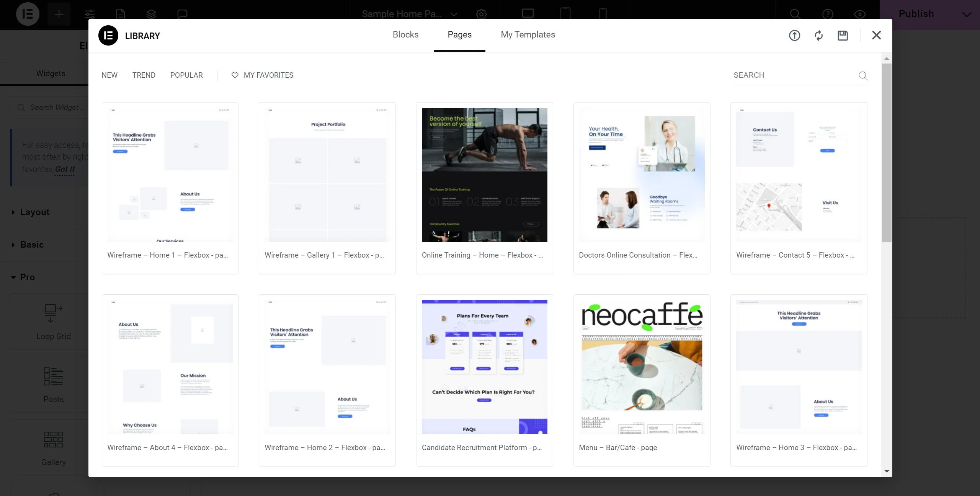
Task: Select the POPULAR filter option
Action: point(186,75)
